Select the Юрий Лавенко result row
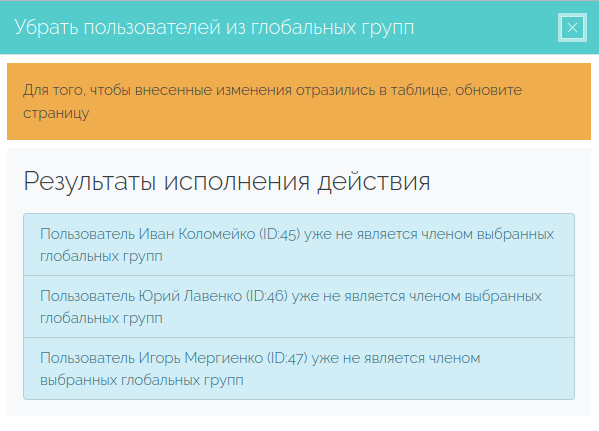The image size is (599, 431). (299, 306)
